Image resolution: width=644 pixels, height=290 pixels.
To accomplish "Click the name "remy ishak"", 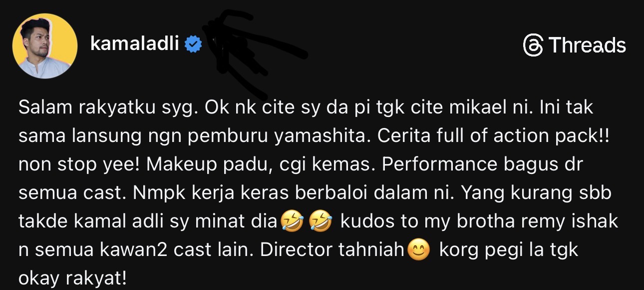I will tap(569, 221).
